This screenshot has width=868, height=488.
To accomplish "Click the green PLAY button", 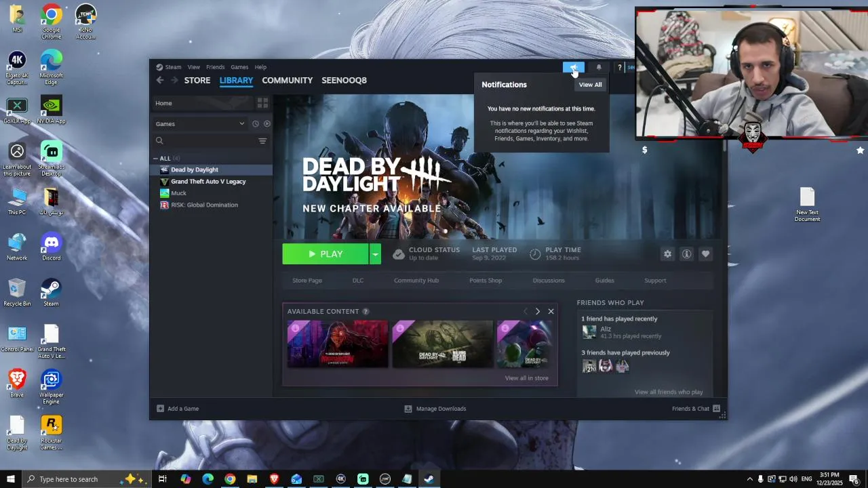I will coord(325,254).
